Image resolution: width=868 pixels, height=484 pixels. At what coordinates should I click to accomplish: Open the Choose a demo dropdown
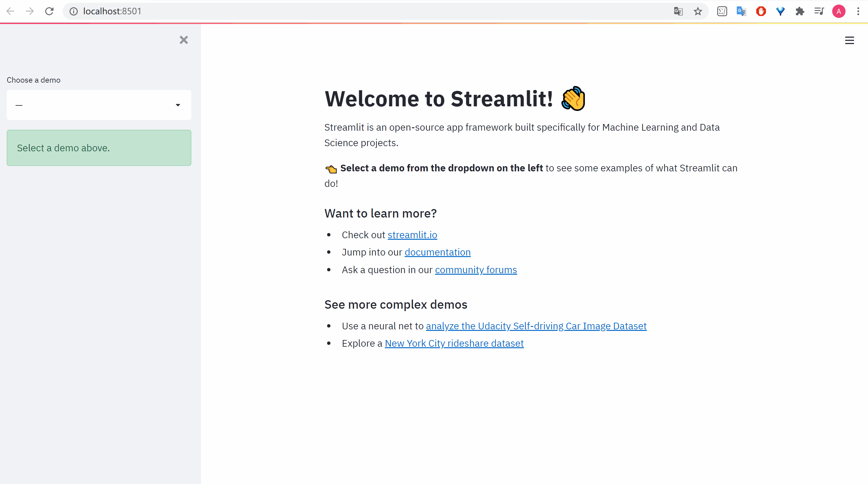coord(99,105)
